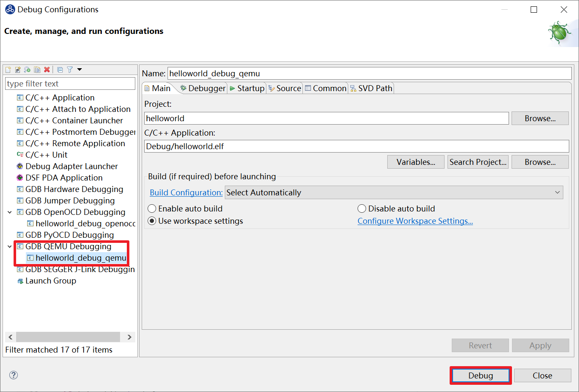This screenshot has width=579, height=392.
Task: Select Enable auto build radio button
Action: [152, 209]
